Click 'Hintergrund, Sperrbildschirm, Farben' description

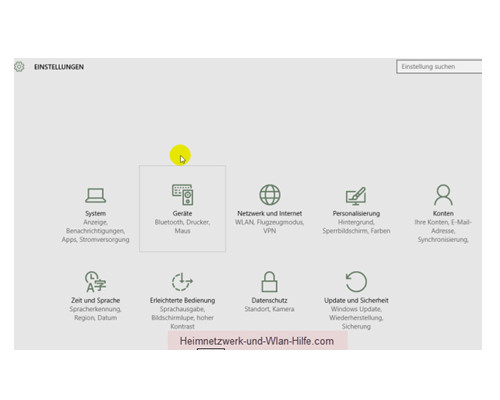tap(356, 226)
